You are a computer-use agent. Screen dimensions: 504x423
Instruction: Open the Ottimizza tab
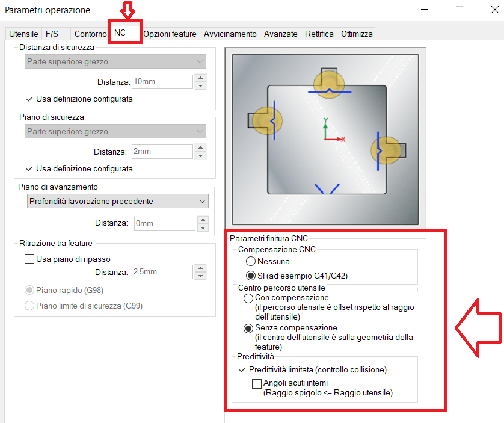[x=357, y=34]
